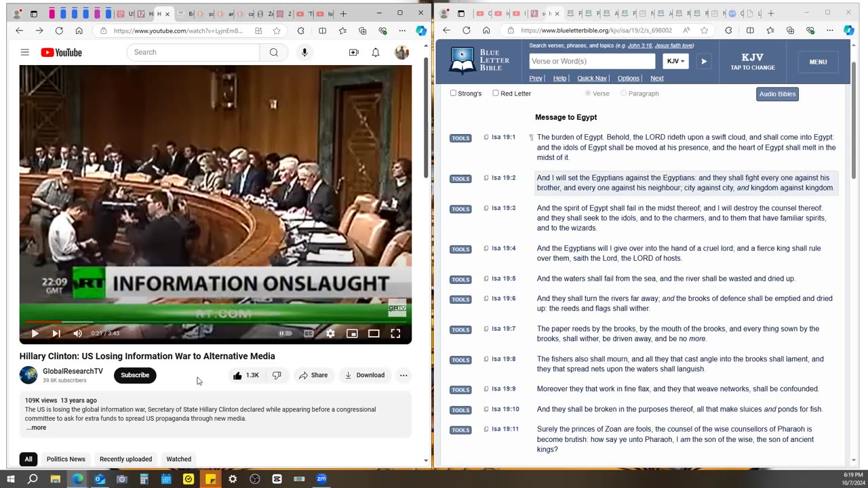Select the Politics News chip

(66, 459)
